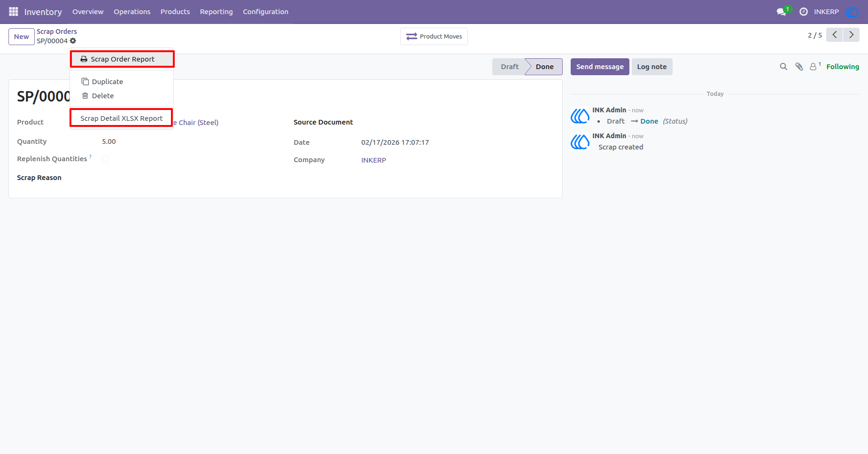This screenshot has height=454, width=868.
Task: Go to previous record arrow
Action: [834, 35]
